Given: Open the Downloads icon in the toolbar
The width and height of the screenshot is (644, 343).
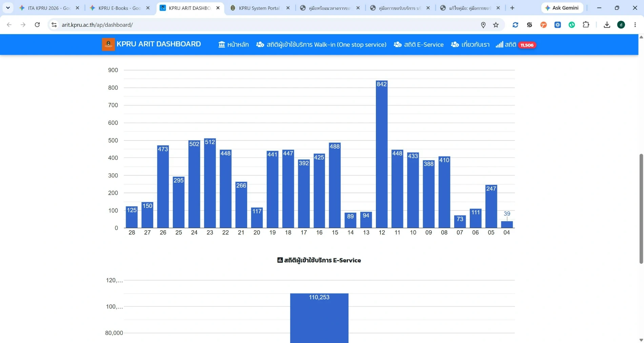Looking at the screenshot, I should [607, 25].
